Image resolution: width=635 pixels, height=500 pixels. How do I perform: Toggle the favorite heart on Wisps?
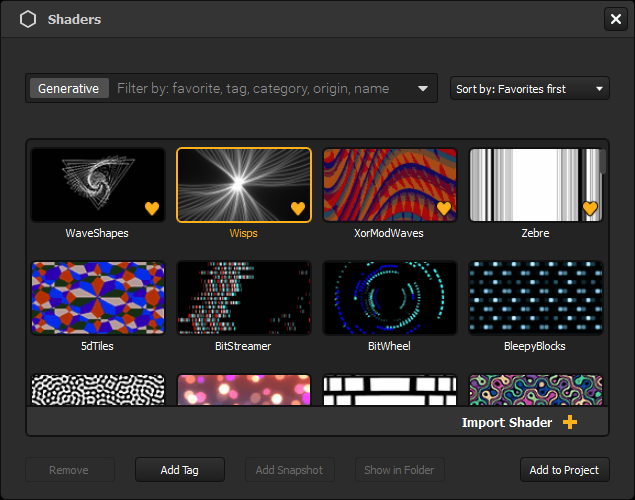pyautogui.click(x=298, y=209)
